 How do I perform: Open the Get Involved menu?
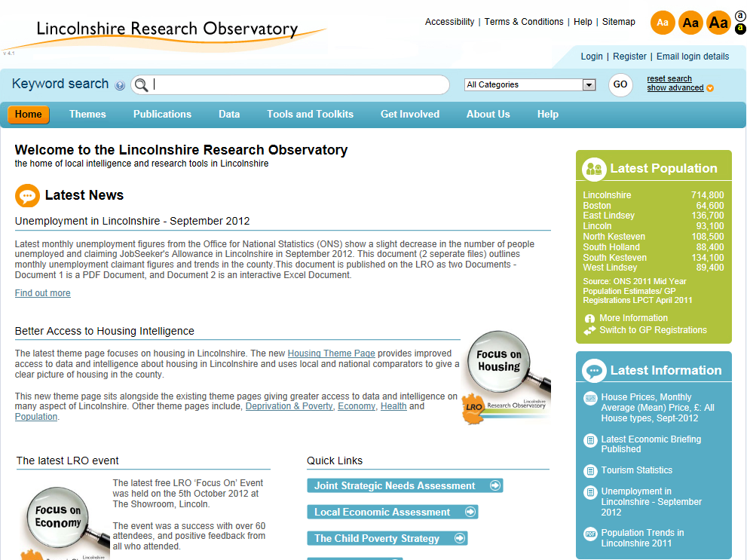coord(410,115)
